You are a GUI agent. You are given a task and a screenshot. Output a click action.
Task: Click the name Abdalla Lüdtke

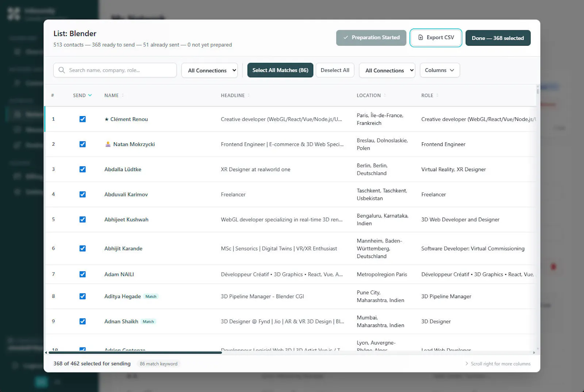click(x=123, y=169)
